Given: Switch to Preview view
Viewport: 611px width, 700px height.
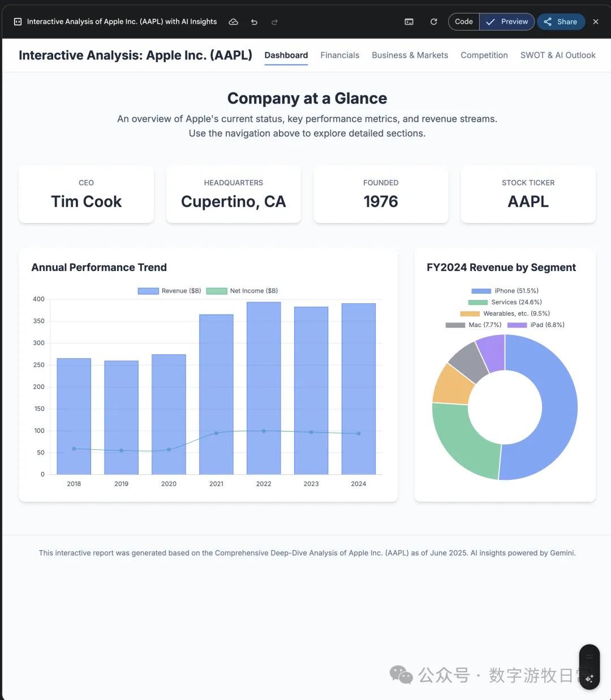Looking at the screenshot, I should [x=507, y=22].
